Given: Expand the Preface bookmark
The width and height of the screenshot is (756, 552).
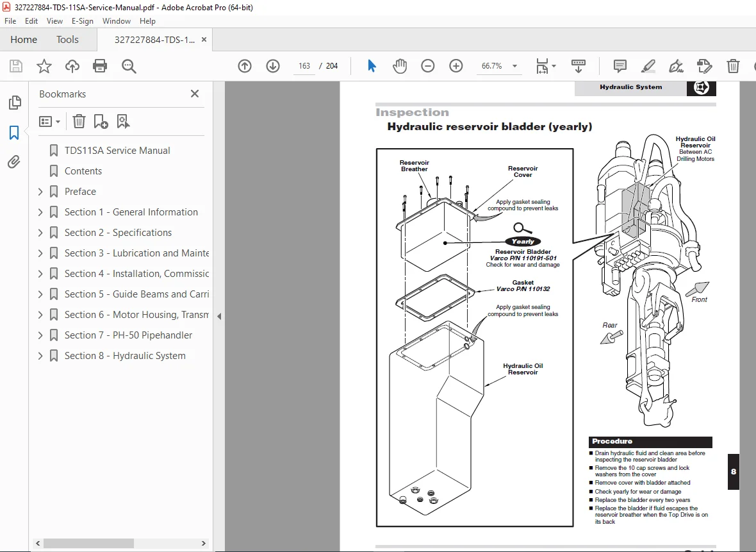Looking at the screenshot, I should coord(40,192).
